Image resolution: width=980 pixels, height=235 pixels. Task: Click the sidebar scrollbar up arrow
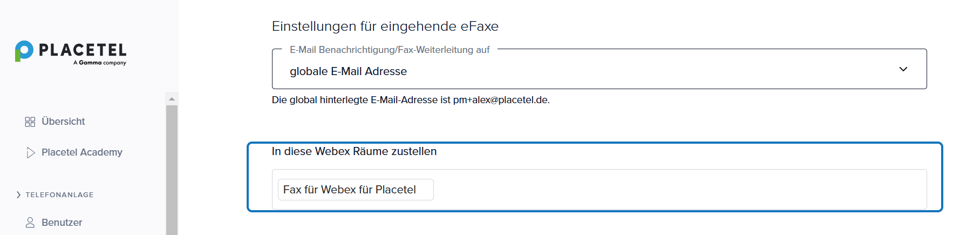172,99
